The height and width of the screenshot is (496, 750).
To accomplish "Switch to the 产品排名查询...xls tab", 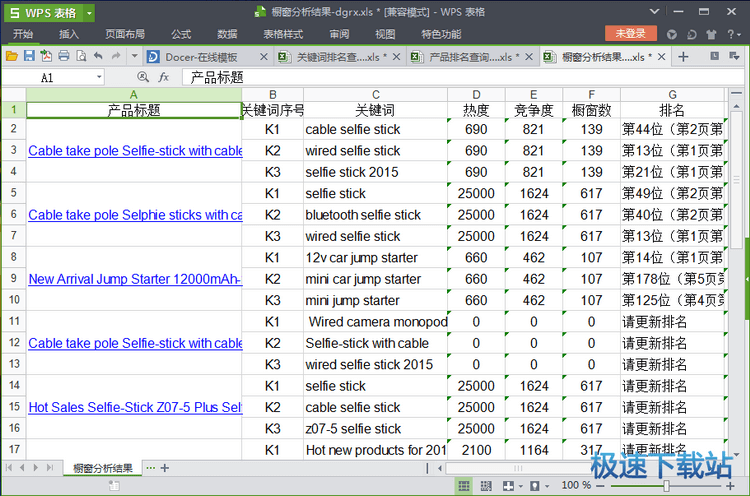I will tap(470, 57).
